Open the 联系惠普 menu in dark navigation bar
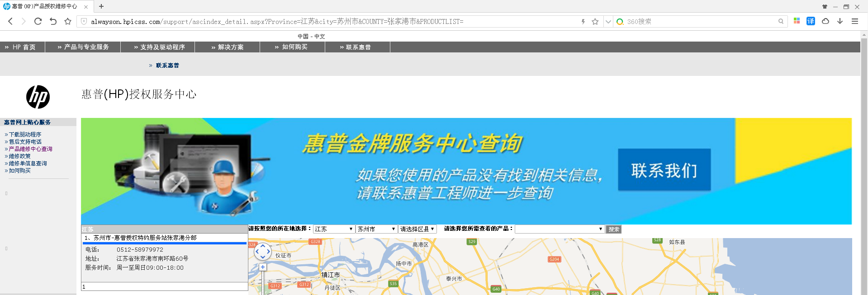Image resolution: width=868 pixels, height=295 pixels. click(x=355, y=47)
